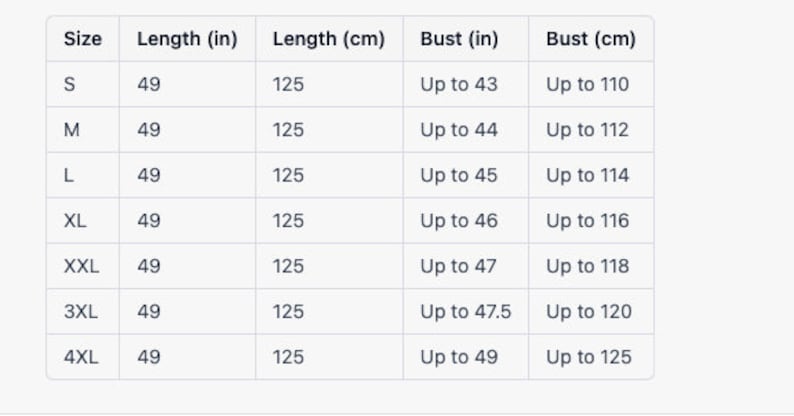Click the S size row label
Screen dimensions: 794x416
pos(69,84)
